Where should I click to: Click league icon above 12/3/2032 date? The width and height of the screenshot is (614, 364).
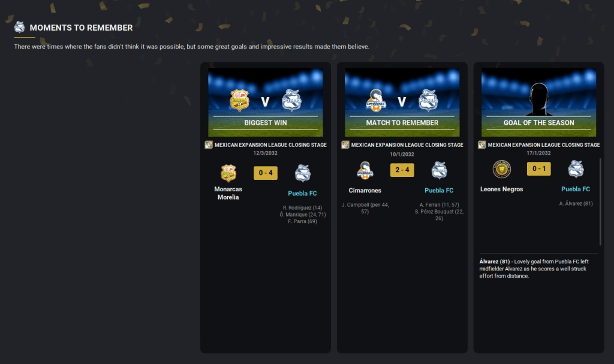(209, 145)
